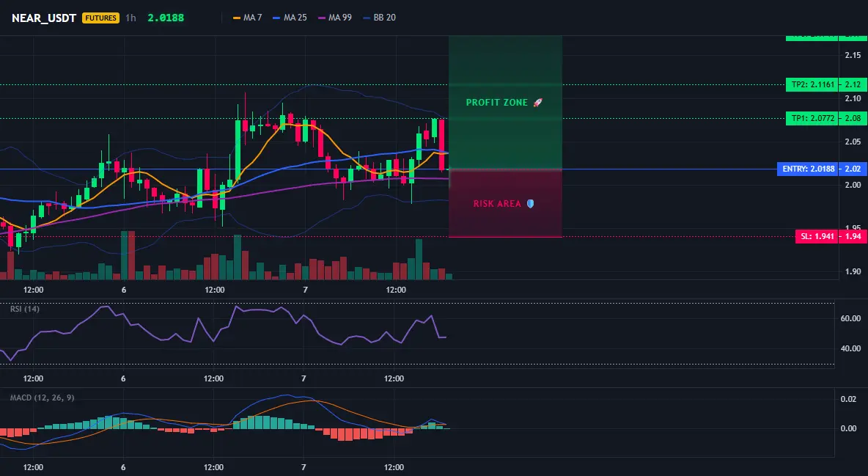Click the 0.00 MACD axis value
Image resolution: width=868 pixels, height=476 pixels.
[x=848, y=428]
